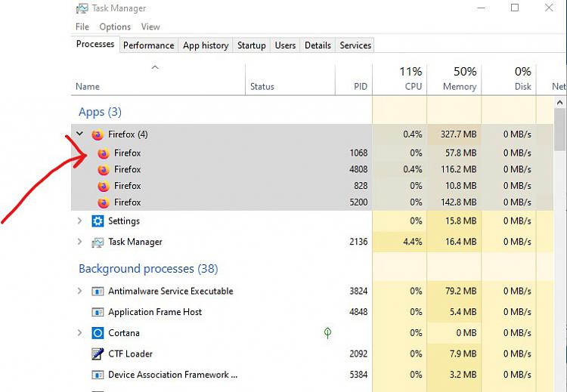Image resolution: width=567 pixels, height=392 pixels.
Task: Click the Task Manager title bar icon
Action: pyautogui.click(x=82, y=8)
